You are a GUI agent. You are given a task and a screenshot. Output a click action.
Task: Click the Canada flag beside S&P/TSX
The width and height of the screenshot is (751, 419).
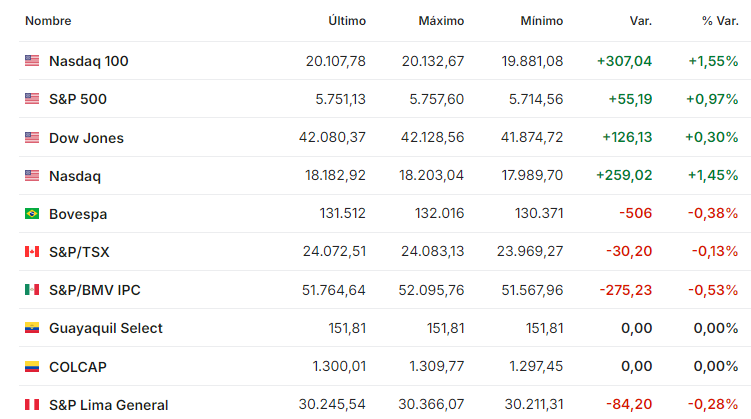point(32,251)
